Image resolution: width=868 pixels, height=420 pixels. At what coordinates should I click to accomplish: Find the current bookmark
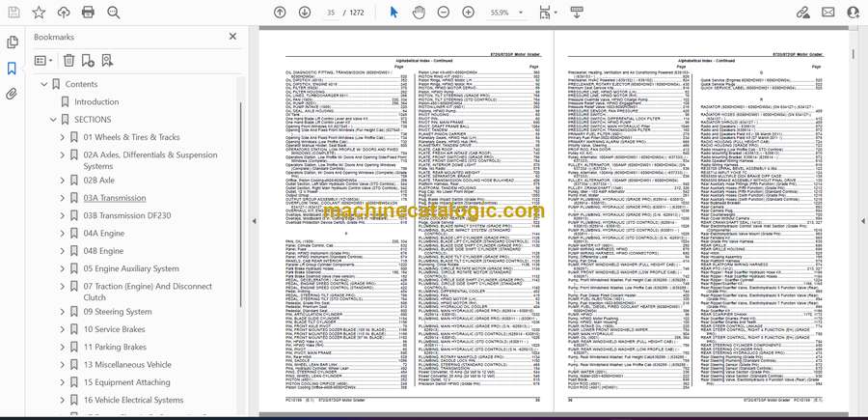(107, 61)
